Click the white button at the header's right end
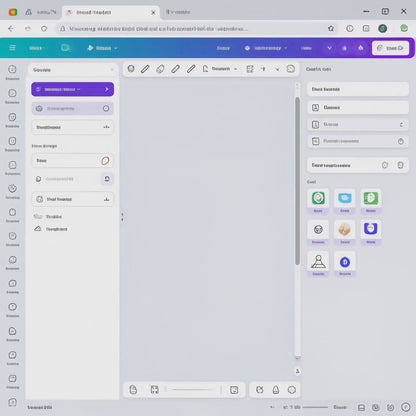The width and height of the screenshot is (416, 416). pyautogui.click(x=390, y=48)
